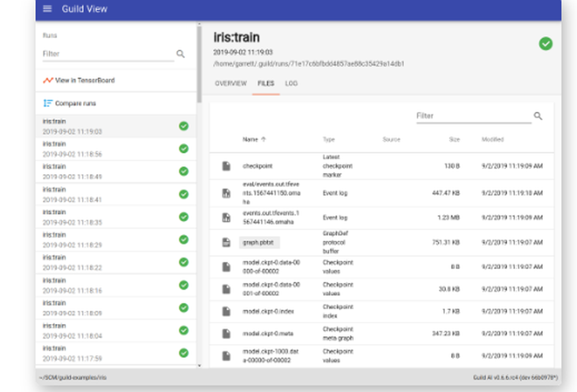Click the View in TensorBoard link

click(85, 80)
